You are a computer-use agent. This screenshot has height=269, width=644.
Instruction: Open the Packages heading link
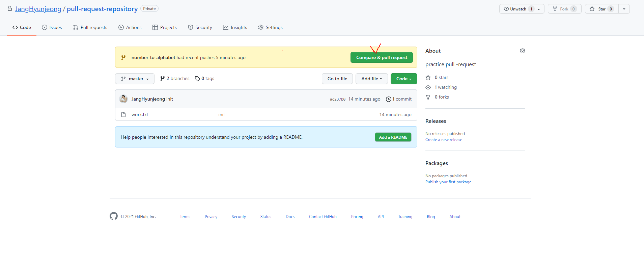click(437, 163)
